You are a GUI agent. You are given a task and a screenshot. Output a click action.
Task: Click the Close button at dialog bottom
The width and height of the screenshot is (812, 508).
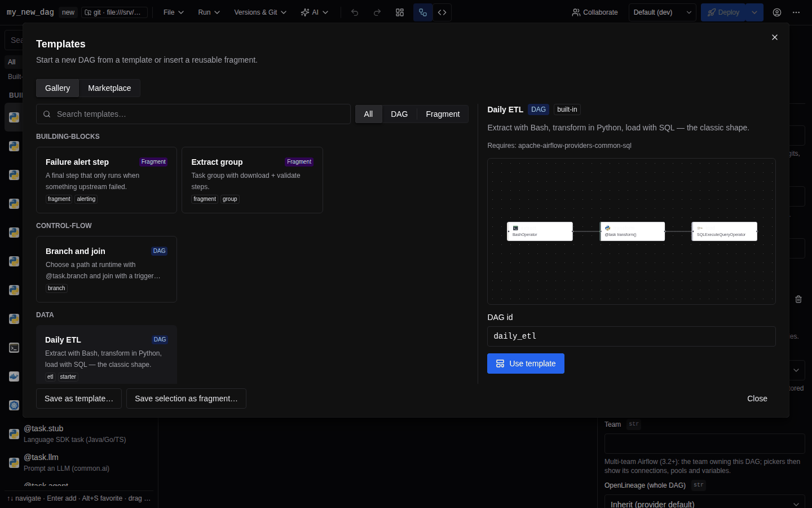pos(757,398)
